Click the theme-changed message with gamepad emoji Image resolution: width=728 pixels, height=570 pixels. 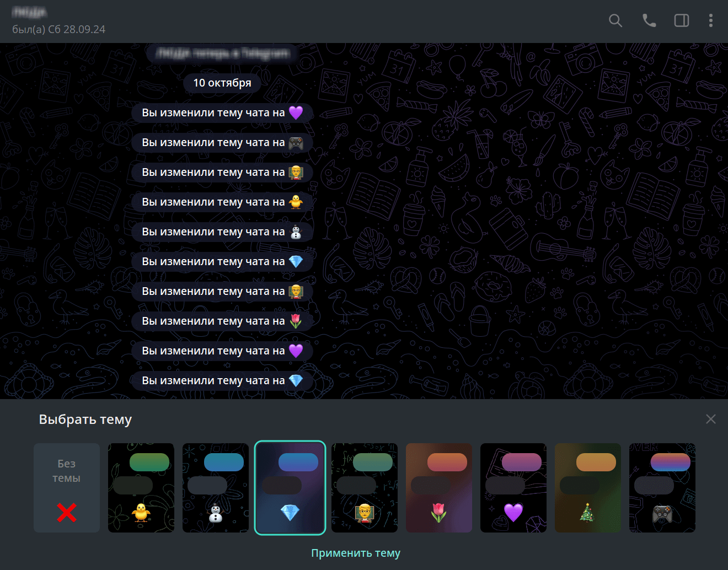pyautogui.click(x=222, y=142)
